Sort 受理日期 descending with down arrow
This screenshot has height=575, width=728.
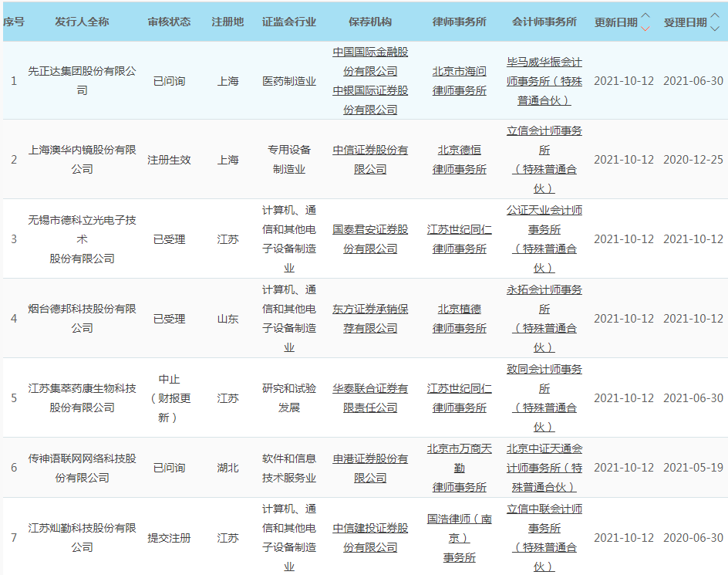point(715,28)
